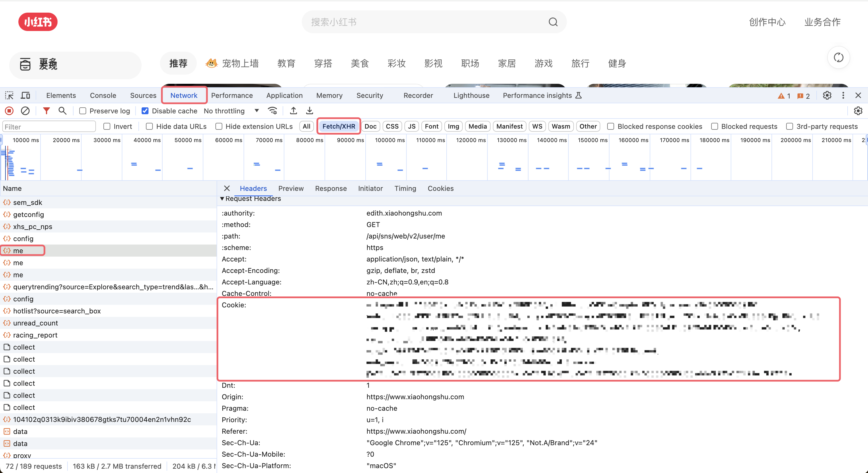Select the sem_sdk request row
Screen dimensions: 868x473
[108, 202]
